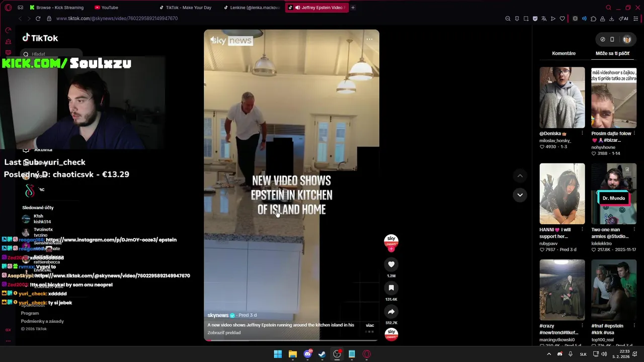Viewport: 644px width, 362px height.
Task: Follow skynews with the red plus badge
Action: [x=391, y=249]
